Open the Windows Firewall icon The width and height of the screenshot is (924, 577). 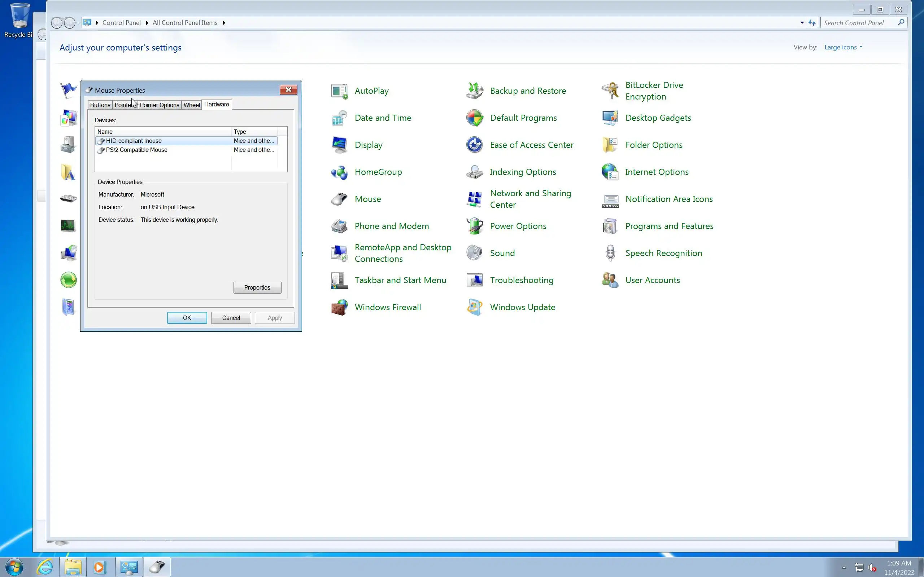pos(339,307)
